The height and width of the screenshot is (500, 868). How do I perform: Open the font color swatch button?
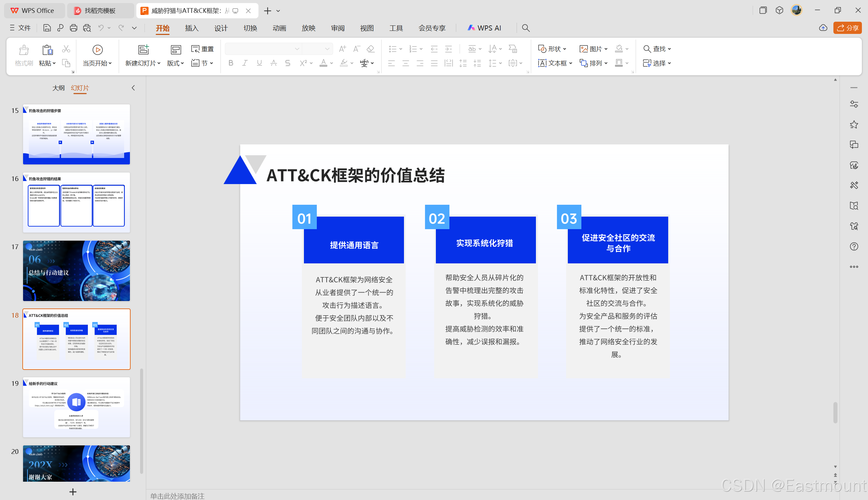[323, 63]
